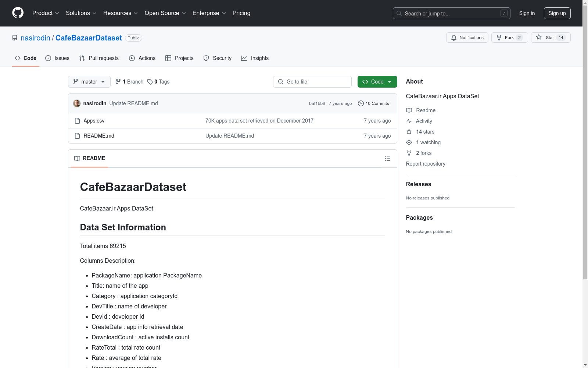Viewport: 588px width, 368px height.
Task: Click the eye icon beside 1 watching
Action: coord(409,142)
